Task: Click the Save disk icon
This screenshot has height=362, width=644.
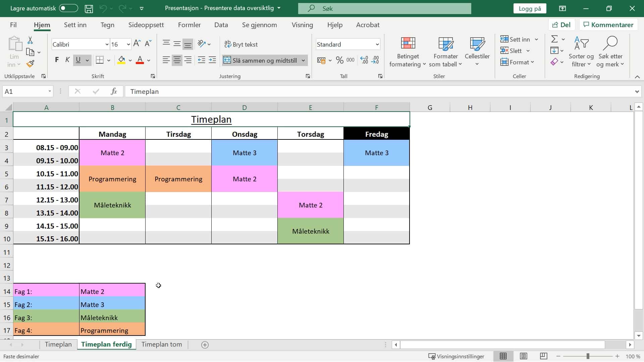Action: [x=89, y=8]
